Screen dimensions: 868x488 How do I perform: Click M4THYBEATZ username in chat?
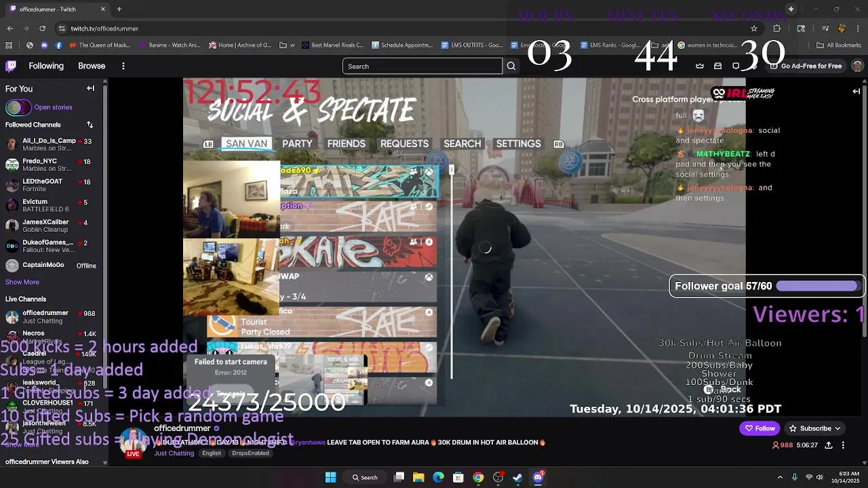pos(724,154)
